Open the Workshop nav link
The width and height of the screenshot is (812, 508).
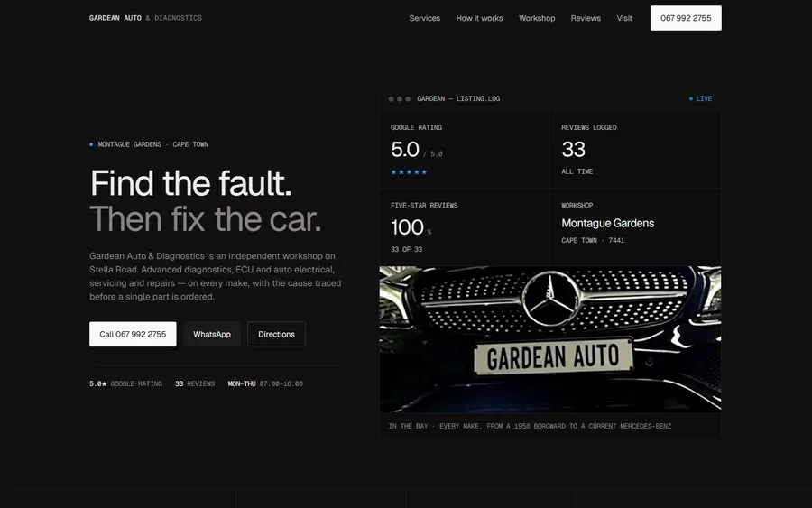[537, 18]
